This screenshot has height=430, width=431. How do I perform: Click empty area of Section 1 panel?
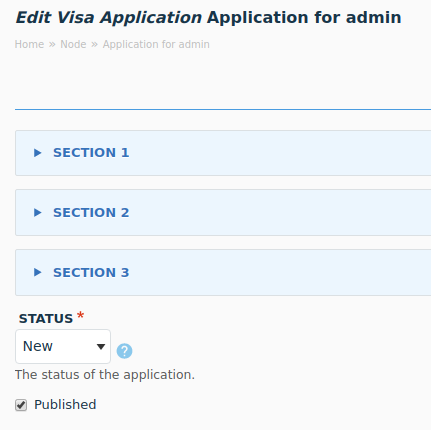tap(280, 153)
